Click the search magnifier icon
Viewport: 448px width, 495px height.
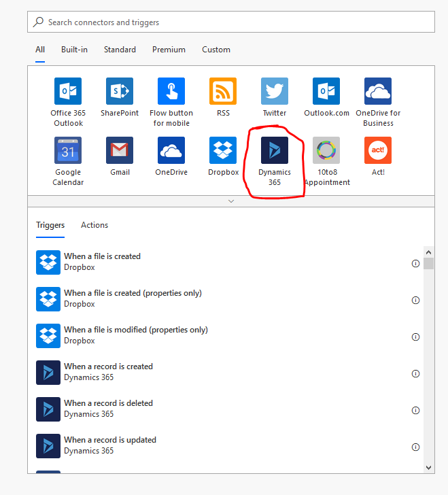pos(38,22)
